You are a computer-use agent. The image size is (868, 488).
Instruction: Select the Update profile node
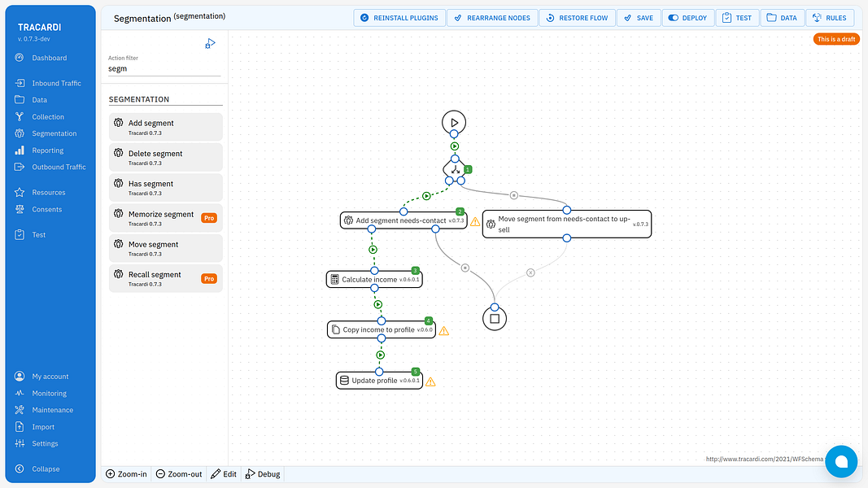click(x=379, y=381)
